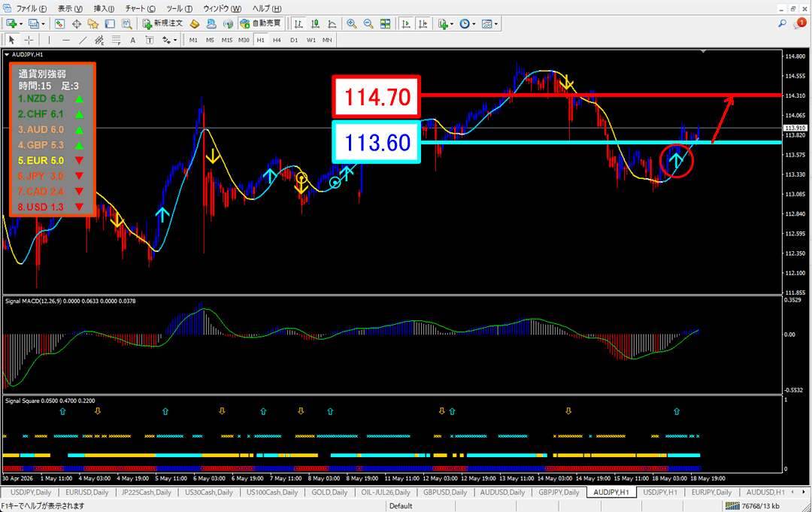Viewport: 812px width, 512px height.
Task: Activate the standard cursor arrow
Action: coord(11,40)
